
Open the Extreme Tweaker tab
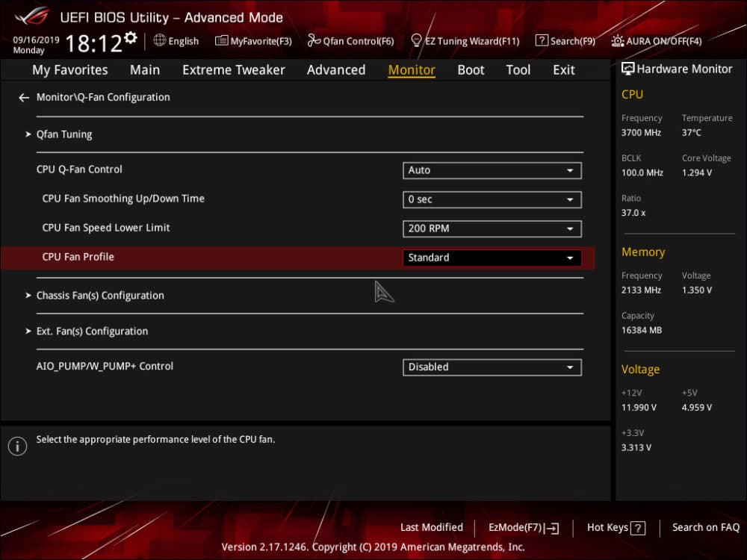233,70
